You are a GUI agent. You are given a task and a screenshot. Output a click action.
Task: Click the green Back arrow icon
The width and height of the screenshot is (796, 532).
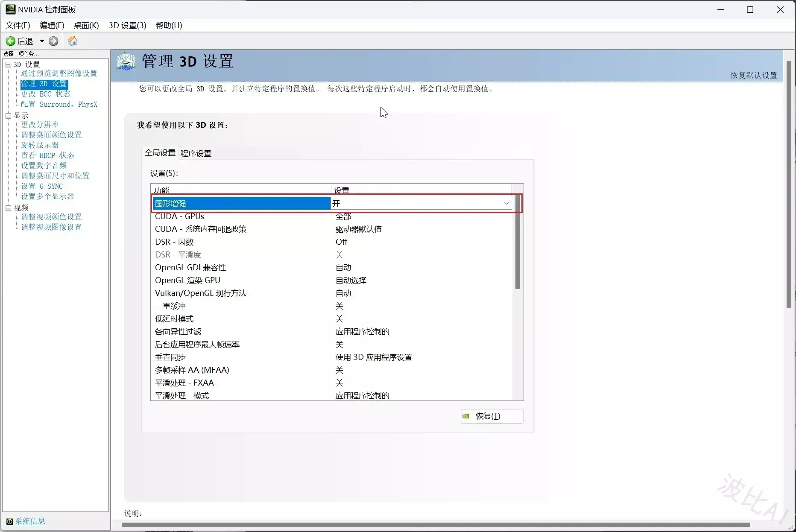[10, 41]
